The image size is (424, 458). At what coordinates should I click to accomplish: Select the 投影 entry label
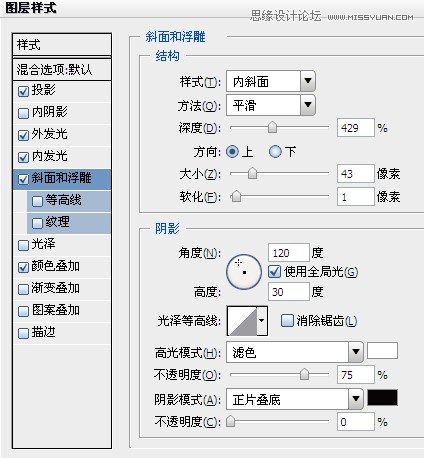(43, 90)
